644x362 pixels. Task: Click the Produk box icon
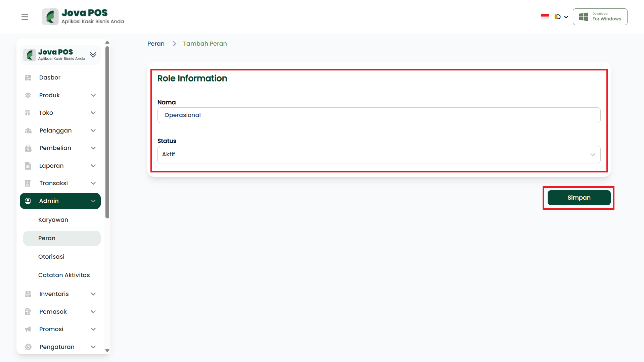[x=28, y=96]
